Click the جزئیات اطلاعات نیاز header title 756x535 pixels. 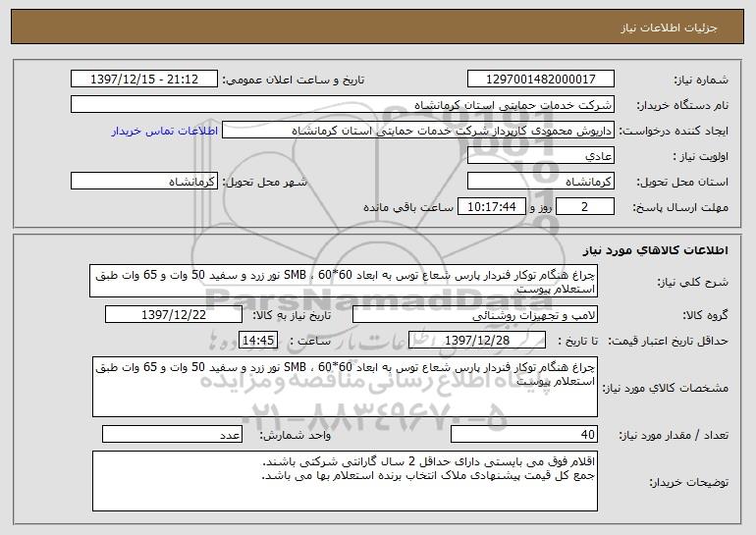(x=670, y=27)
